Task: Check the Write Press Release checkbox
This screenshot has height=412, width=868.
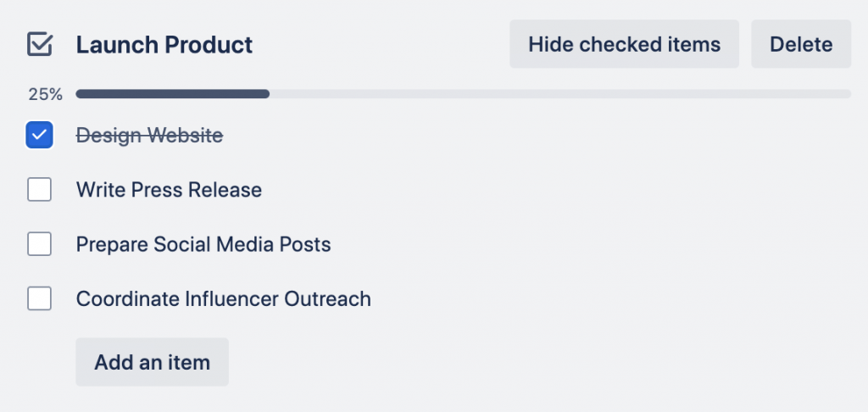Action: coord(39,189)
